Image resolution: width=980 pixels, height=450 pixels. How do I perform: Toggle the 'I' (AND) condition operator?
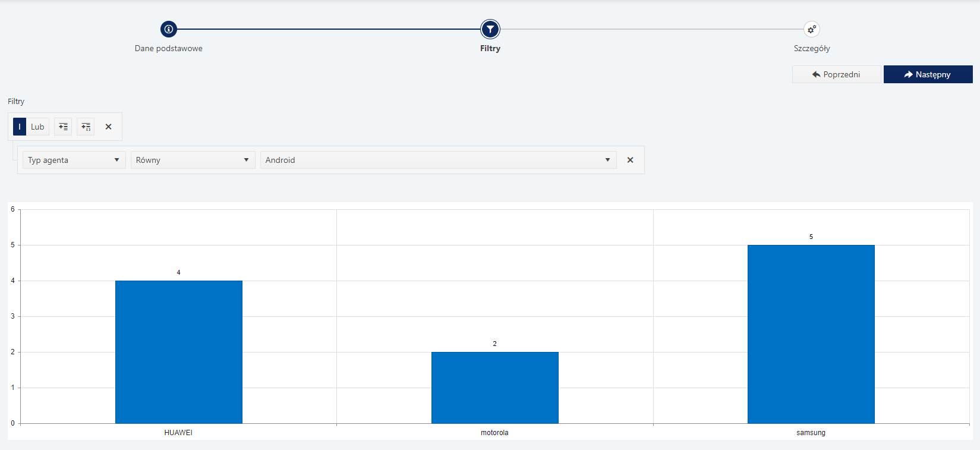pyautogui.click(x=20, y=127)
